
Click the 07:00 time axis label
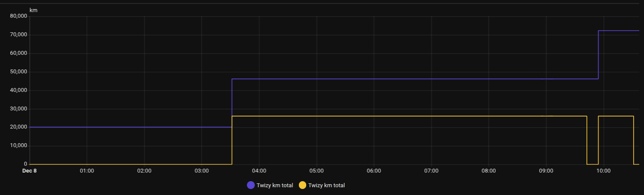tap(431, 171)
